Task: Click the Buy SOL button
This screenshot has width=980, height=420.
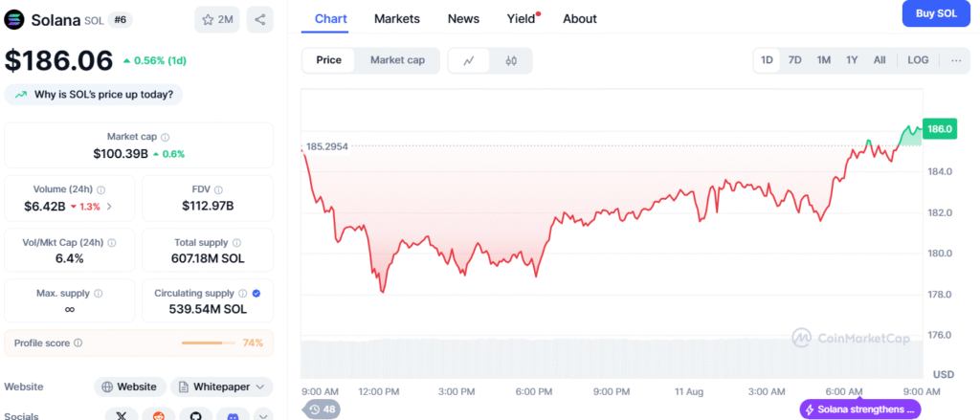Action: [936, 13]
